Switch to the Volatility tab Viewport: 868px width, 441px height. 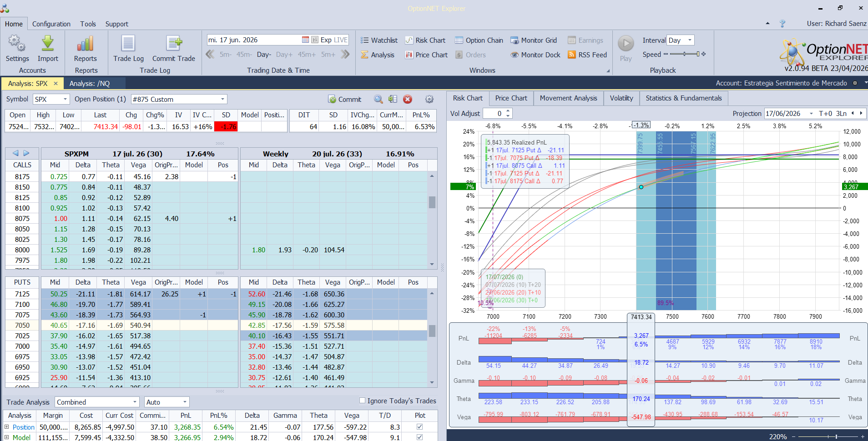click(621, 98)
